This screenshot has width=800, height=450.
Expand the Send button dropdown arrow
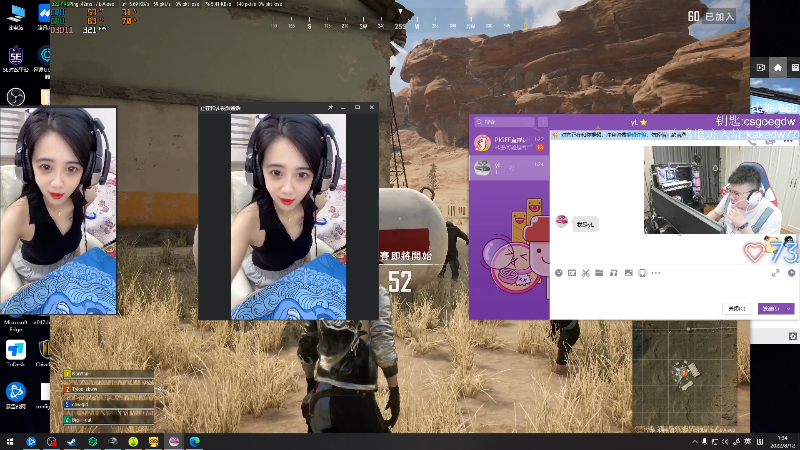click(789, 309)
